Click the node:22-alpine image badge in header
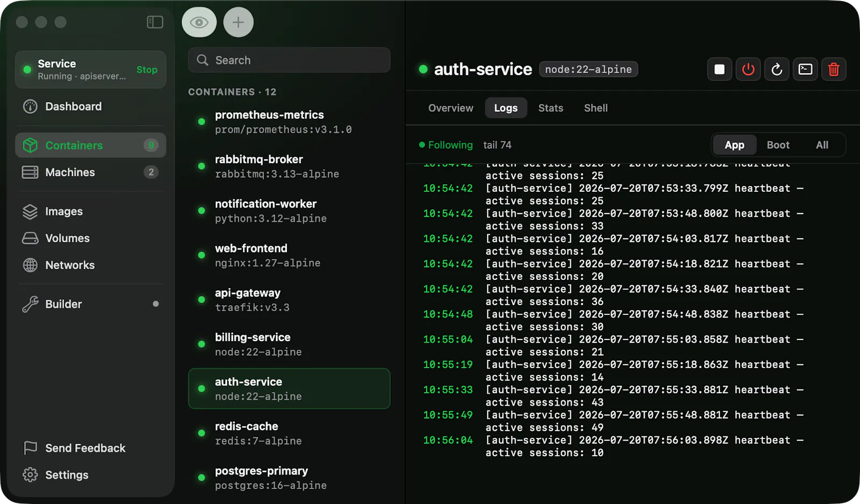 [x=589, y=69]
